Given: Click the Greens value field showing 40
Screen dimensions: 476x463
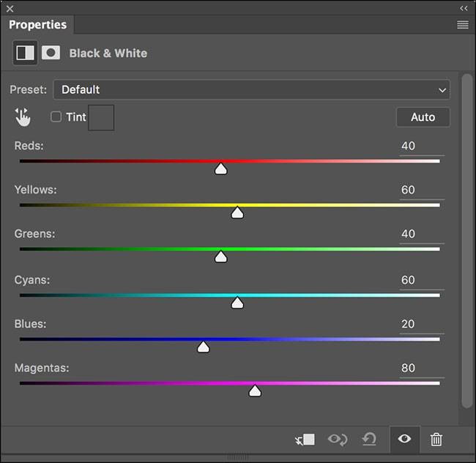Looking at the screenshot, I should (x=422, y=234).
